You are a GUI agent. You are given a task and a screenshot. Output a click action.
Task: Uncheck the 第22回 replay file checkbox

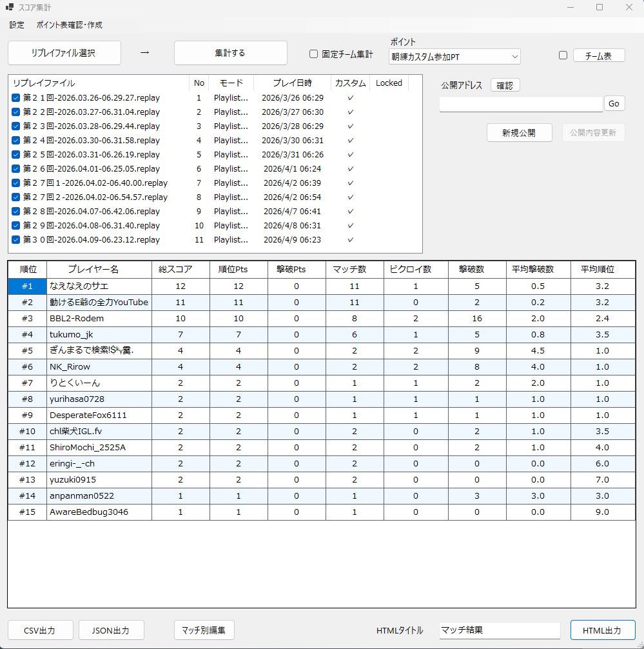pos(15,112)
